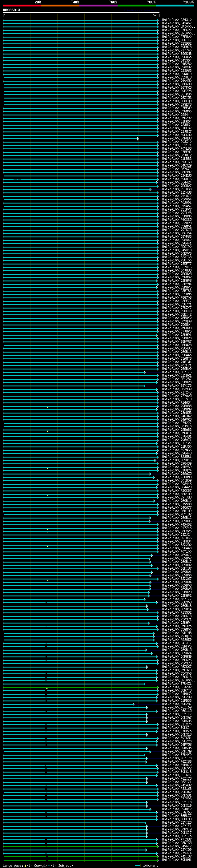Select hit label UniRef100_B0CCD0
Image resolution: width=197 pixels, height=868 pixels.
pos(177,135)
